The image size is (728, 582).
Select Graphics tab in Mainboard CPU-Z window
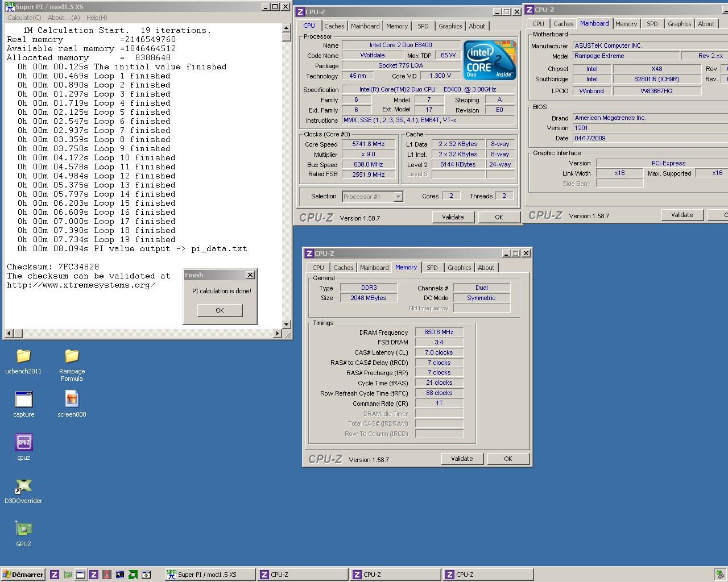pos(679,24)
